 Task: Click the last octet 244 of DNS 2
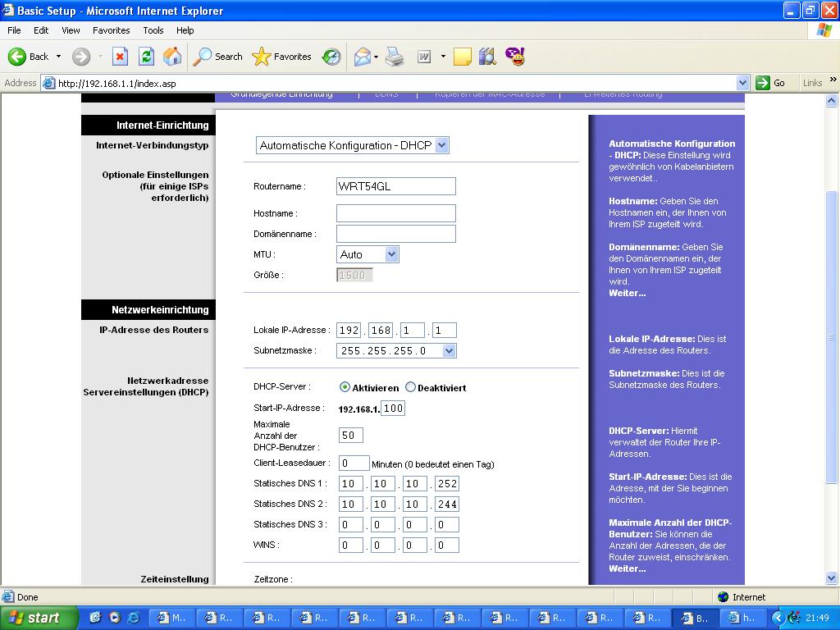(x=447, y=504)
